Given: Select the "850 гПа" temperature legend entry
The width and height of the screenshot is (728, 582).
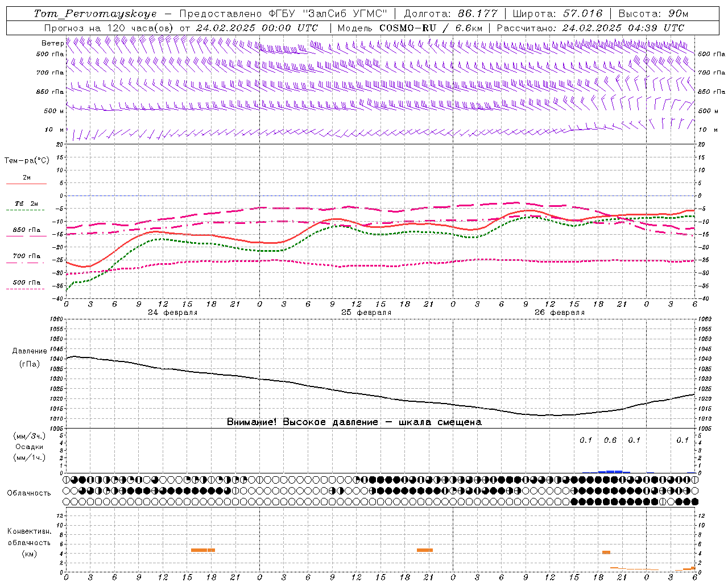Looking at the screenshot, I should coord(27,230).
